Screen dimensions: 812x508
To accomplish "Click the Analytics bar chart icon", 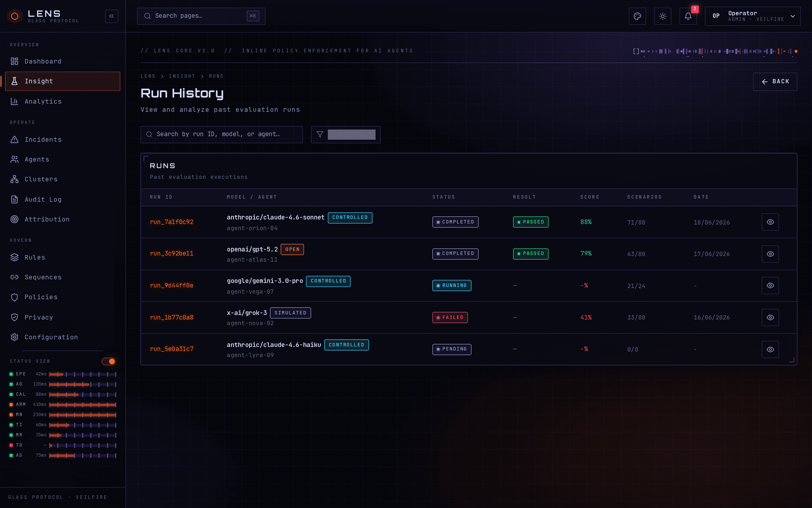I will pyautogui.click(x=14, y=101).
